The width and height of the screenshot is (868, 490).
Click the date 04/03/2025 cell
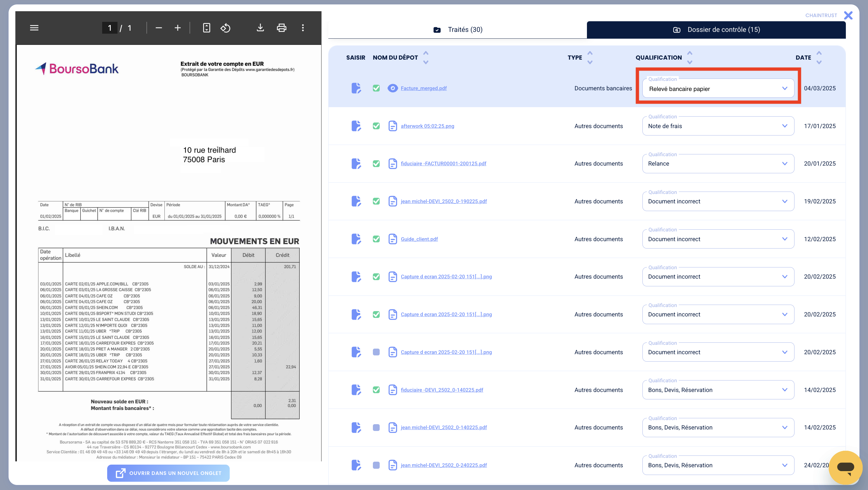820,88
